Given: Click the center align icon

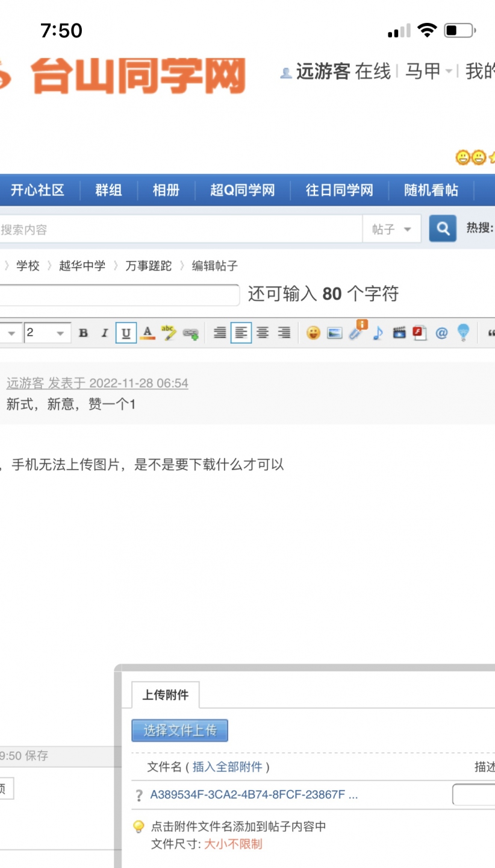Looking at the screenshot, I should [263, 333].
